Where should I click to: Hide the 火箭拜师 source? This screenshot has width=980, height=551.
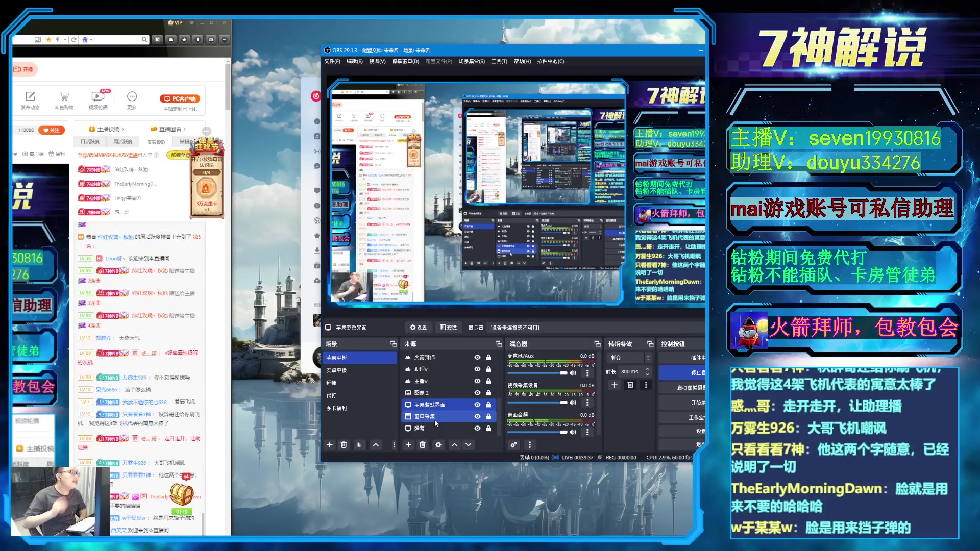coord(477,358)
